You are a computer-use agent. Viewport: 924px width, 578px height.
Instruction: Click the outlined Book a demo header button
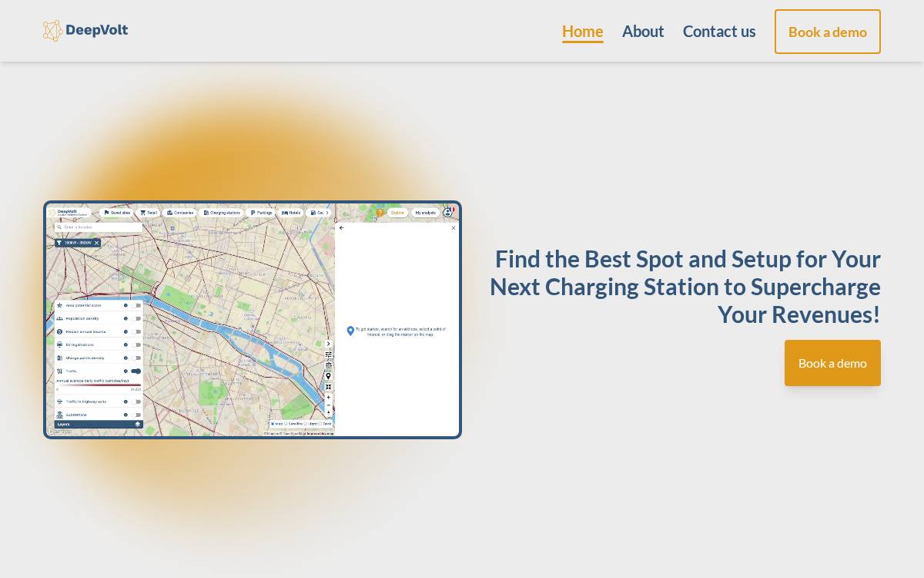[x=828, y=32]
